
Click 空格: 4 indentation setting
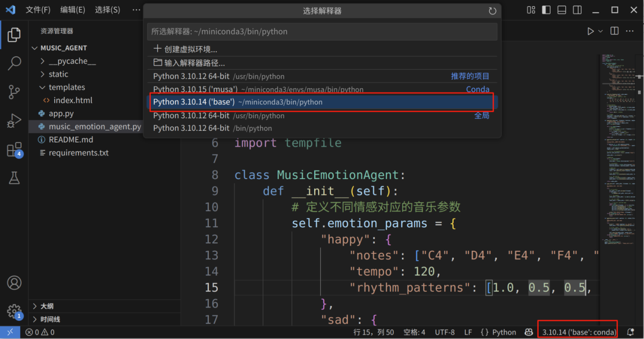(x=415, y=332)
